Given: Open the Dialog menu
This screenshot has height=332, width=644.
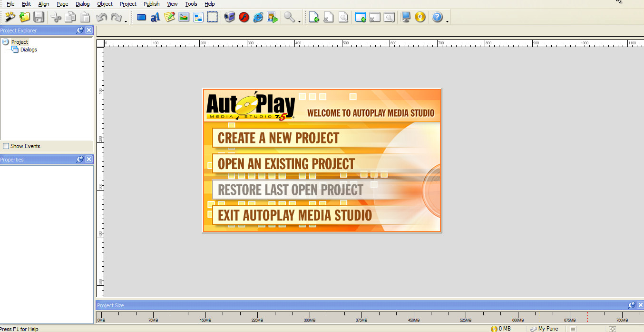Looking at the screenshot, I should tap(82, 4).
